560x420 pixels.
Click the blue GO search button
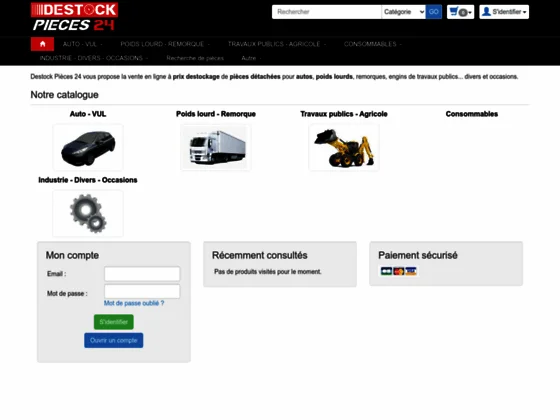[x=434, y=12]
